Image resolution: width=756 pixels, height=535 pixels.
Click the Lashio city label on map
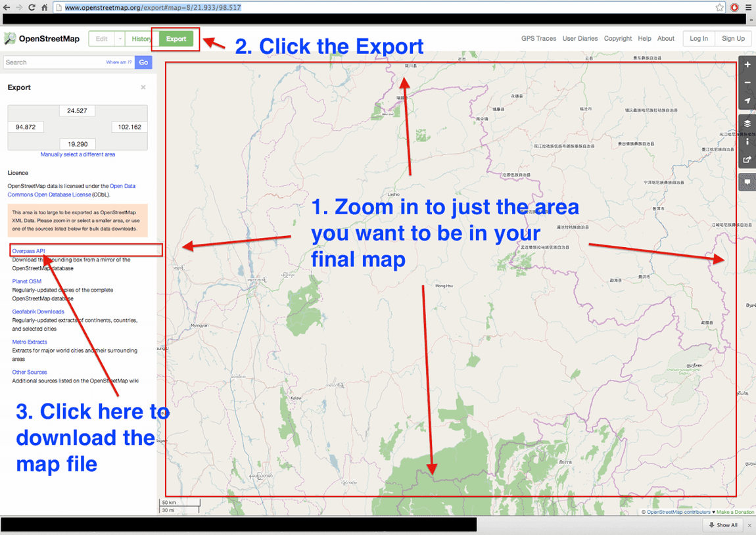click(x=393, y=195)
